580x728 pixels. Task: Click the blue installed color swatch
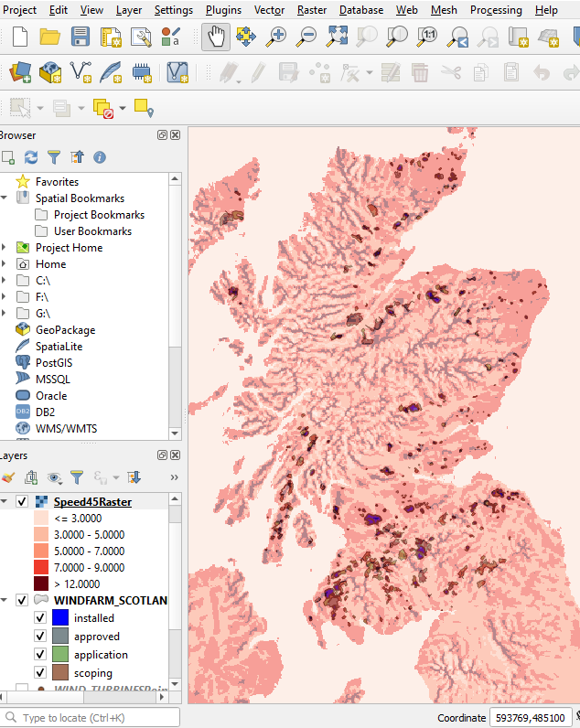(x=60, y=617)
